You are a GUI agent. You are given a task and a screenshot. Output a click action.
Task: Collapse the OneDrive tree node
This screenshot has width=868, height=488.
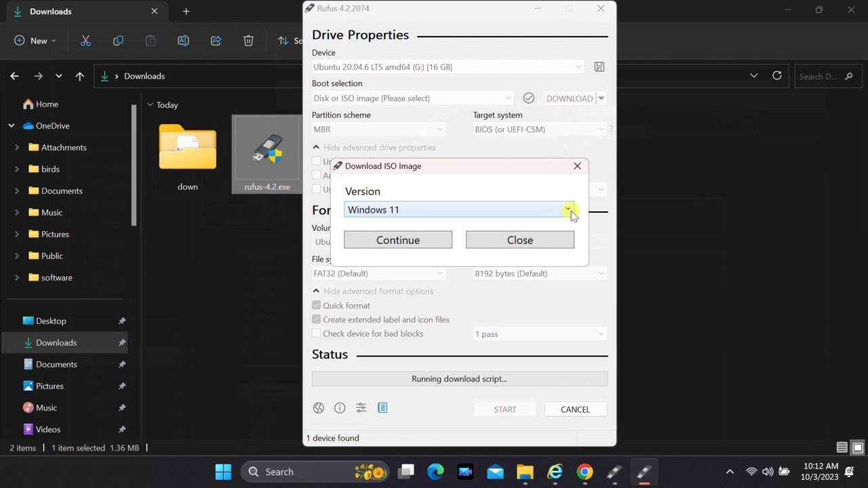click(x=12, y=125)
